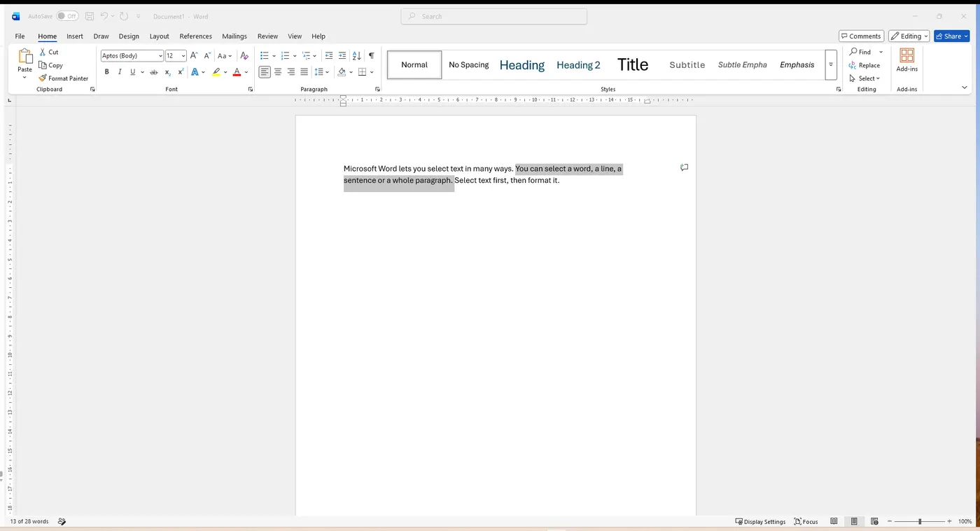Sort the selected text alphabetically
980x531 pixels.
click(357, 55)
